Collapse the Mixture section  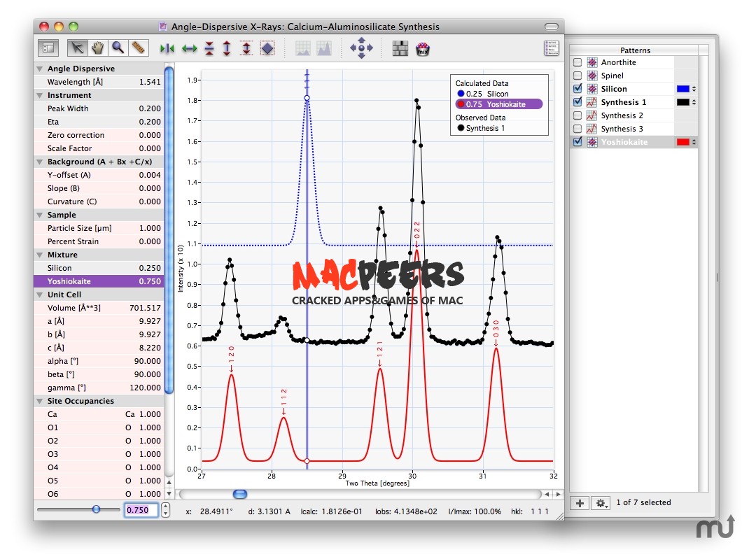click(x=39, y=255)
